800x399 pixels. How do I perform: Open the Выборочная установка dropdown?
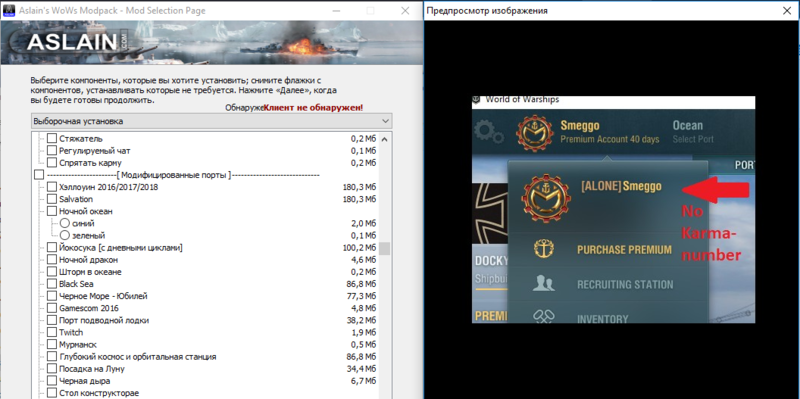pyautogui.click(x=211, y=121)
